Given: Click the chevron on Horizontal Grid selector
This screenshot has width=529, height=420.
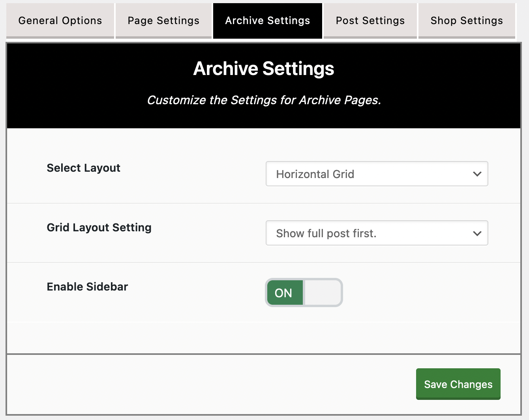Looking at the screenshot, I should (x=477, y=174).
